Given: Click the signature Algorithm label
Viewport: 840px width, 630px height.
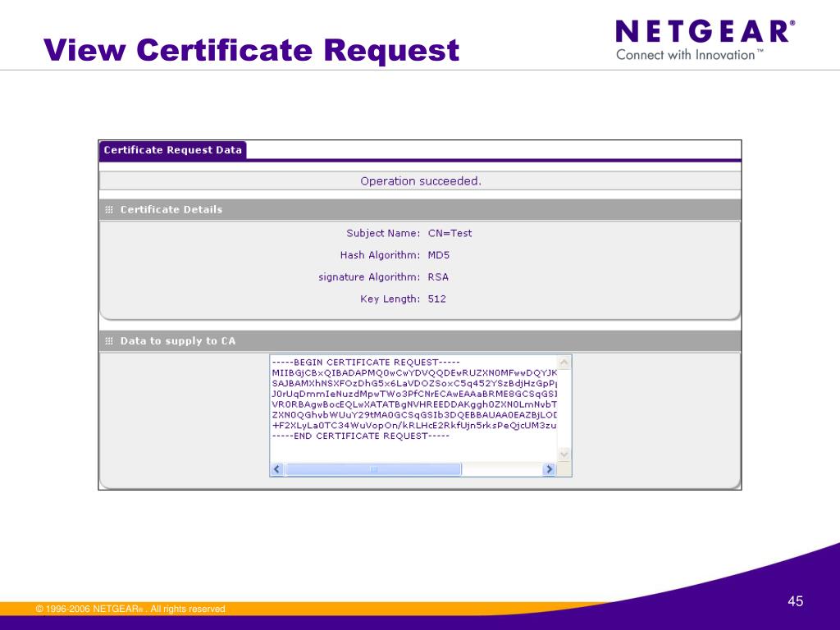Looking at the screenshot, I should point(369,277).
